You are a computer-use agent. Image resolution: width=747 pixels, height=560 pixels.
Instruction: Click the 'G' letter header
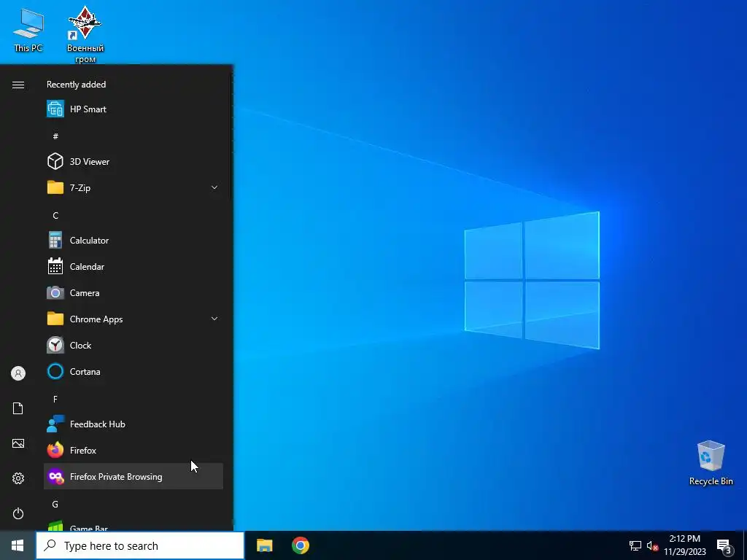coord(55,505)
